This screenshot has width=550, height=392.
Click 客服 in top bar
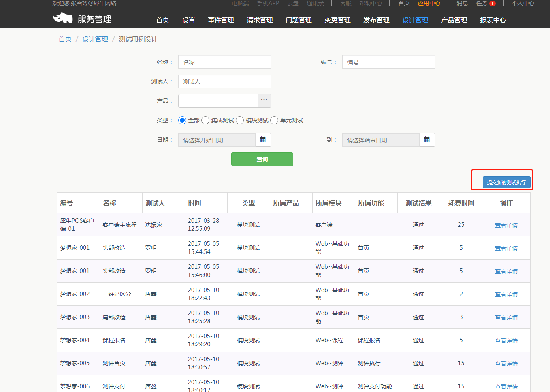tap(345, 3)
